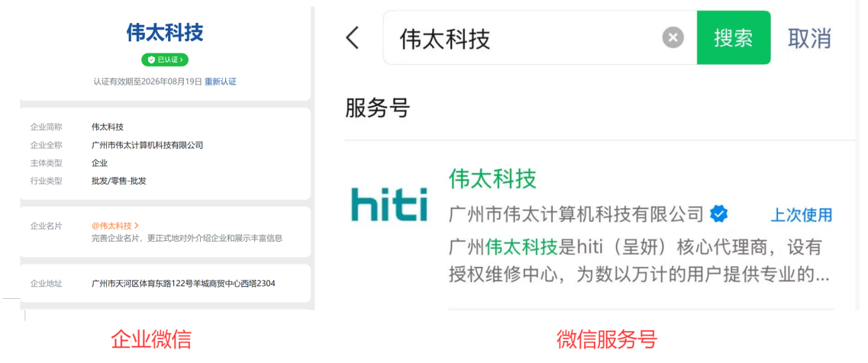Image resolution: width=868 pixels, height=363 pixels.
Task: Open the hiti logo avatar
Action: tap(389, 205)
